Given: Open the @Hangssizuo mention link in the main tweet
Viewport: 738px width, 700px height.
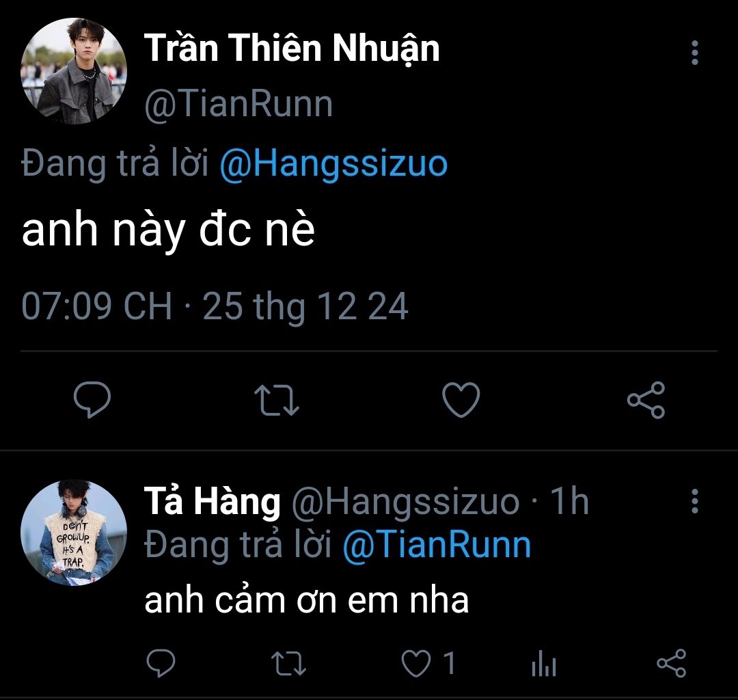Looking at the screenshot, I should tap(333, 164).
